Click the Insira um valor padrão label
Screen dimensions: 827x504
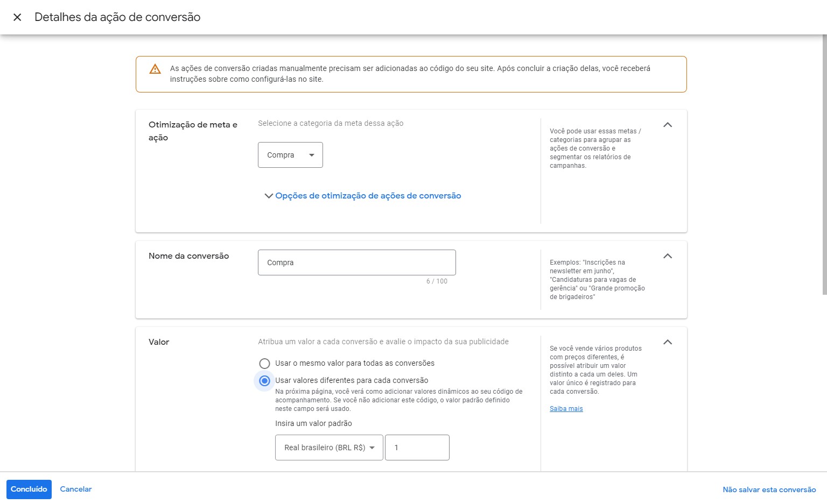[x=313, y=424]
